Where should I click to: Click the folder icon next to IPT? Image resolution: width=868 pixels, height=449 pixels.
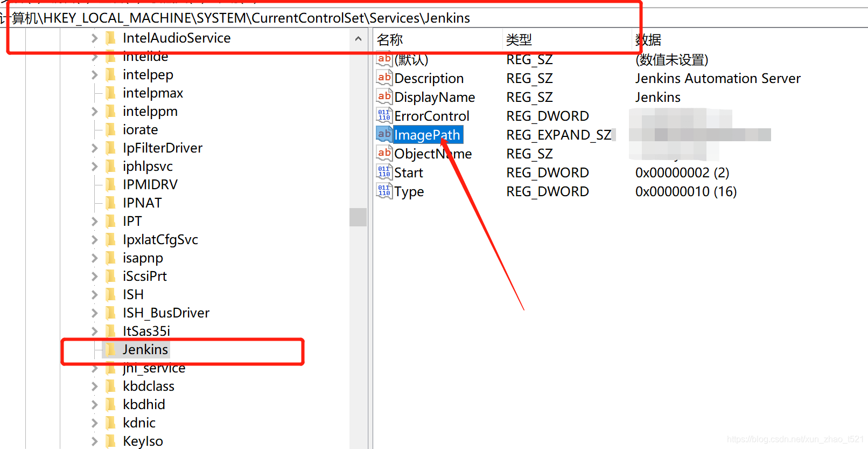click(111, 221)
